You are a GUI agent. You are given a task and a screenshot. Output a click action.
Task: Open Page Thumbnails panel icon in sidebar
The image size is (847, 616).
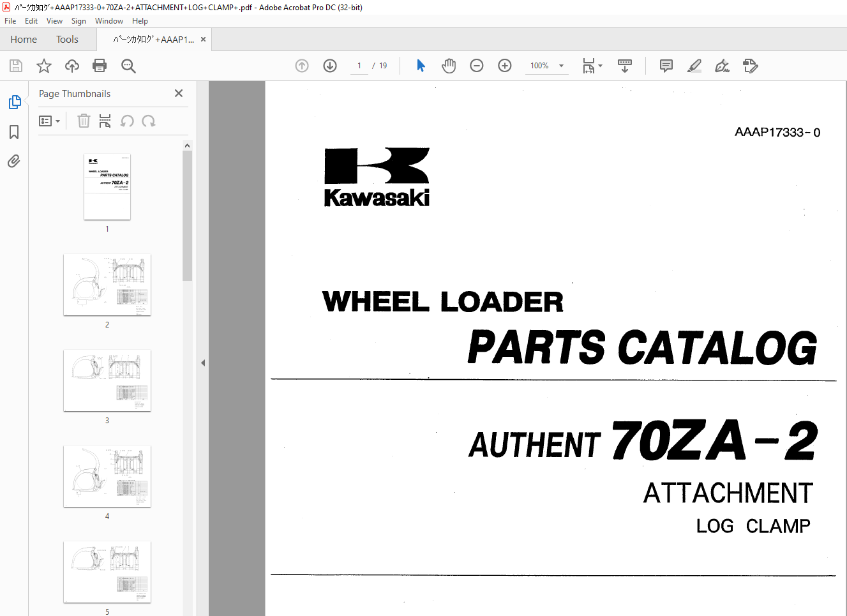(14, 102)
